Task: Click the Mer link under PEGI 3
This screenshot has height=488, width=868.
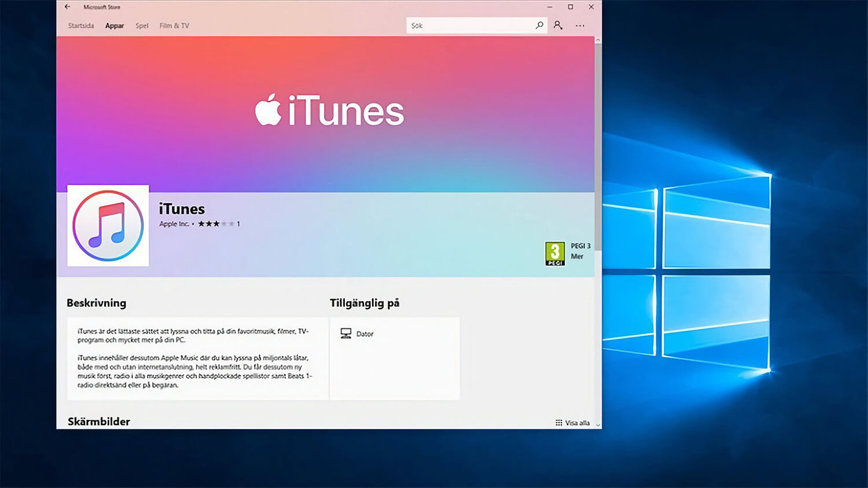Action: [x=577, y=256]
